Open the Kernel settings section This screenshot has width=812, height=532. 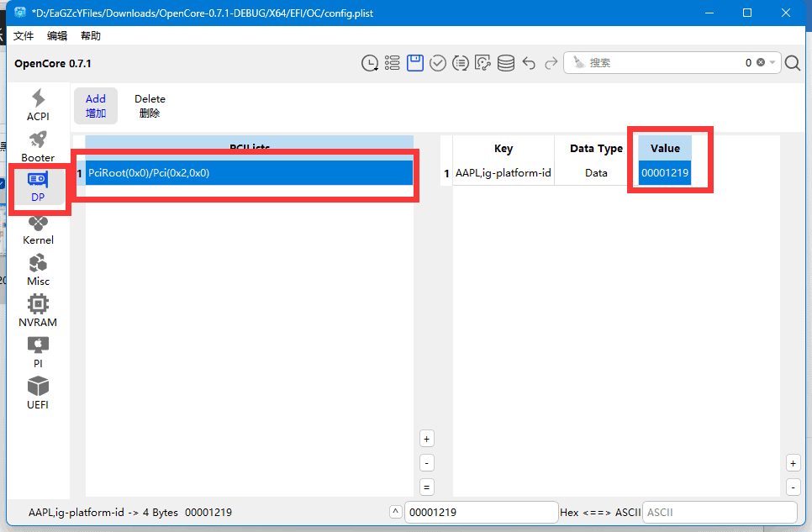pos(38,229)
